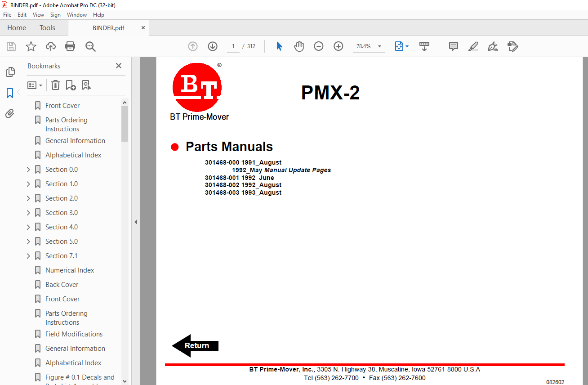The width and height of the screenshot is (588, 385).
Task: Click the Return arrow button
Action: pos(195,345)
